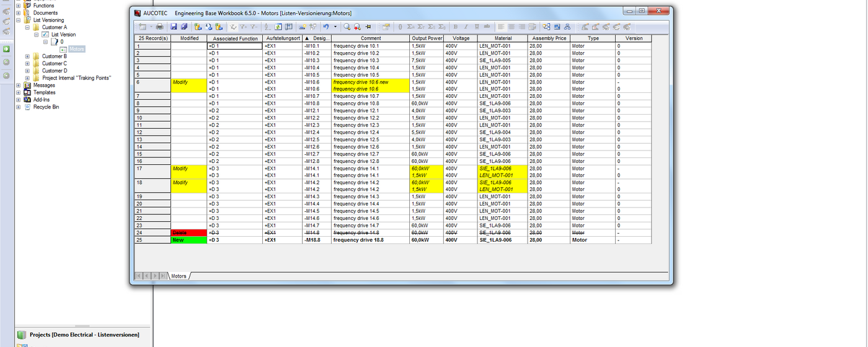Select Project Internal "Traking Points" folder
868x347 pixels.
[77, 78]
